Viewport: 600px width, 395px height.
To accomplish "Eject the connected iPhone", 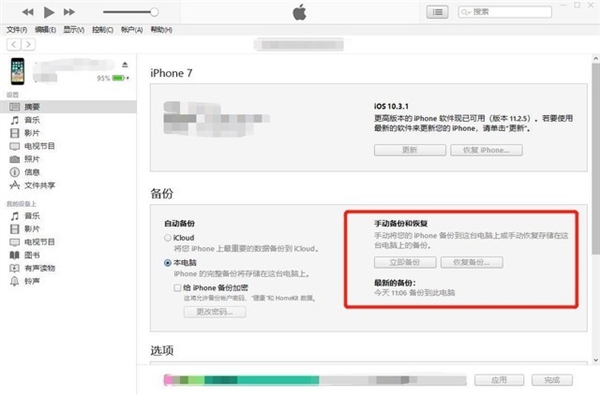I will tap(125, 65).
